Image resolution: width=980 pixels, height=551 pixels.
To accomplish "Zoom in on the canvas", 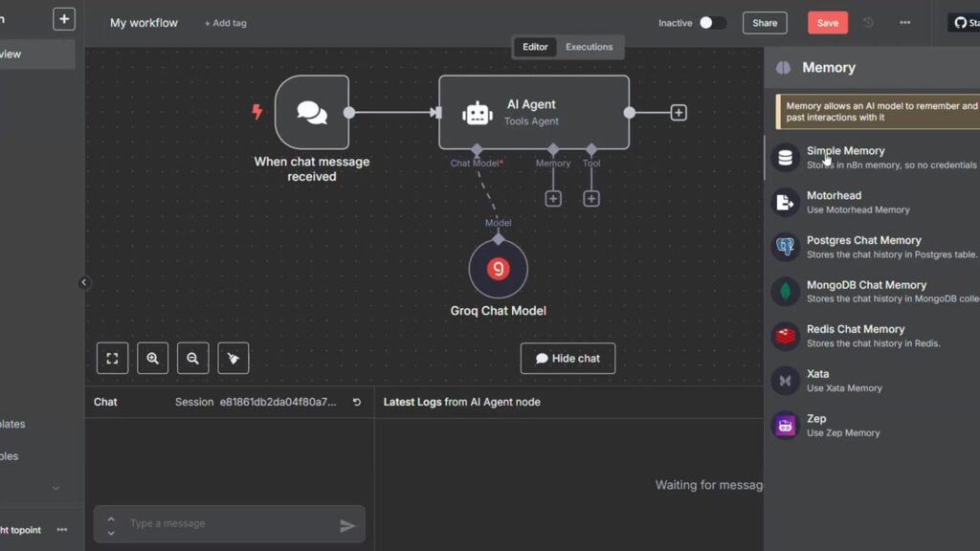I will pyautogui.click(x=152, y=358).
